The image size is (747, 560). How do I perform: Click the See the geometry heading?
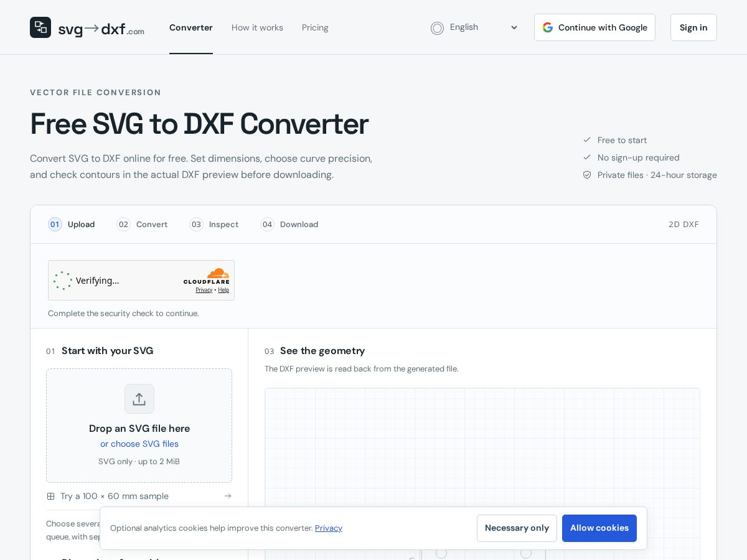pyautogui.click(x=322, y=351)
